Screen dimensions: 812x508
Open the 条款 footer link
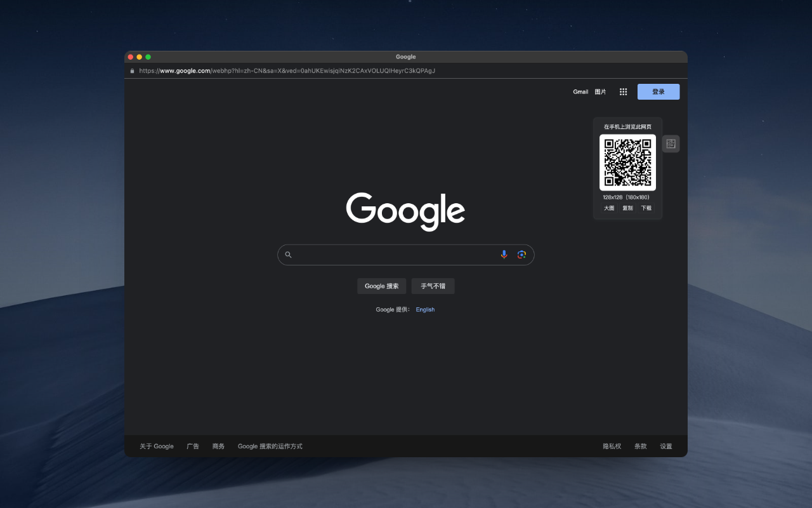(641, 446)
